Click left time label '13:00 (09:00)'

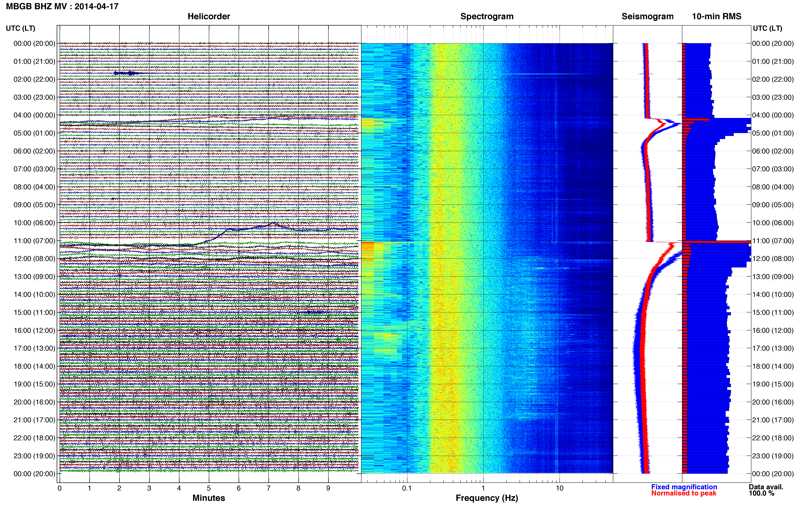pyautogui.click(x=34, y=277)
